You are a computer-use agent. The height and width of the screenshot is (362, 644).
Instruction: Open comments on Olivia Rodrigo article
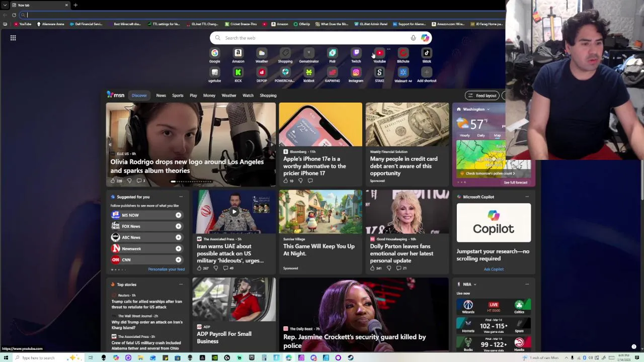click(141, 180)
